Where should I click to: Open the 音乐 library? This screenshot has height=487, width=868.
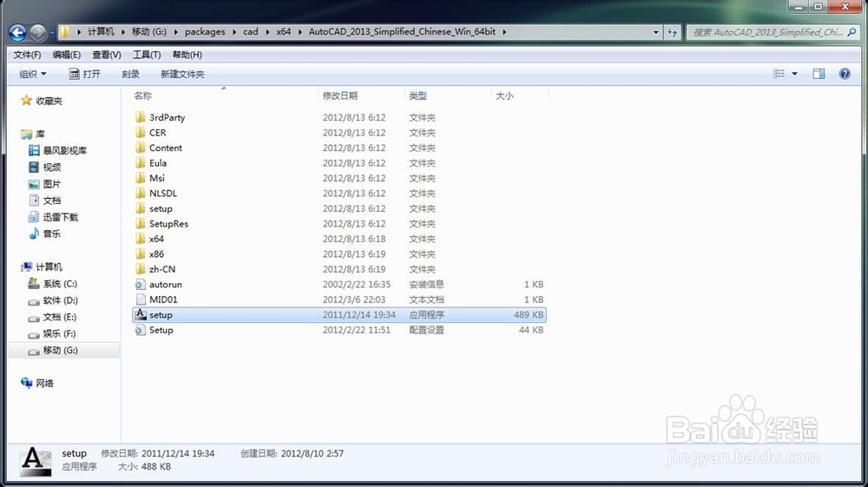coord(45,234)
